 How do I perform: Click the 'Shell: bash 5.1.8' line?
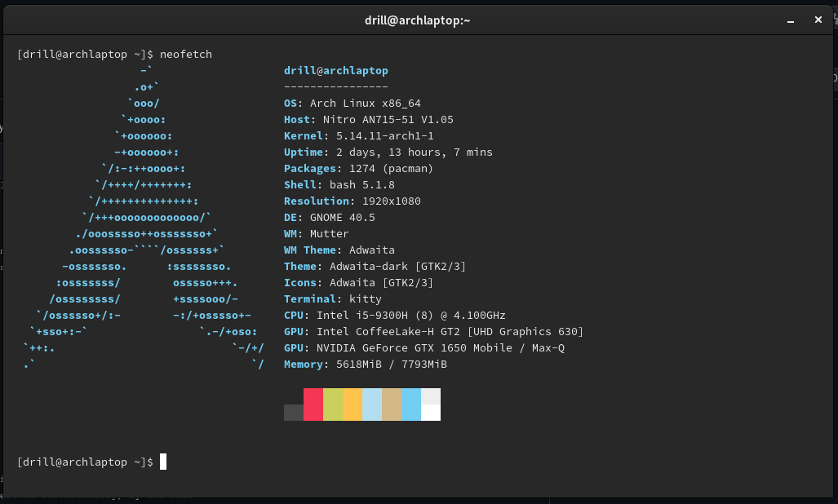pyautogui.click(x=339, y=185)
